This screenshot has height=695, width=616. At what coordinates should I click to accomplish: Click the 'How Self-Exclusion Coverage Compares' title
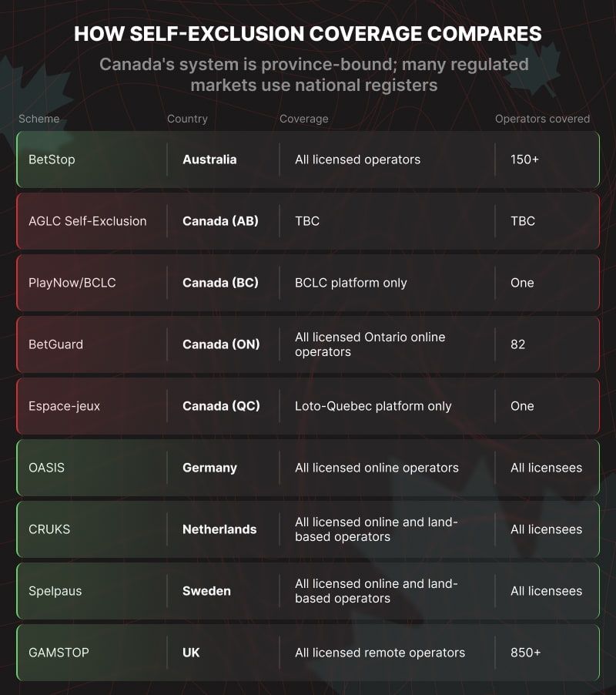pos(308,34)
